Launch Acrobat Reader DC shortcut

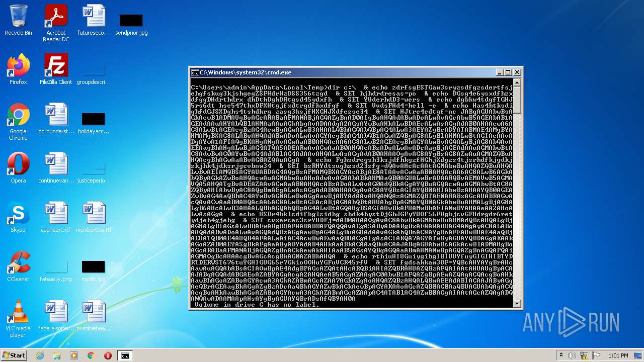[x=56, y=24]
